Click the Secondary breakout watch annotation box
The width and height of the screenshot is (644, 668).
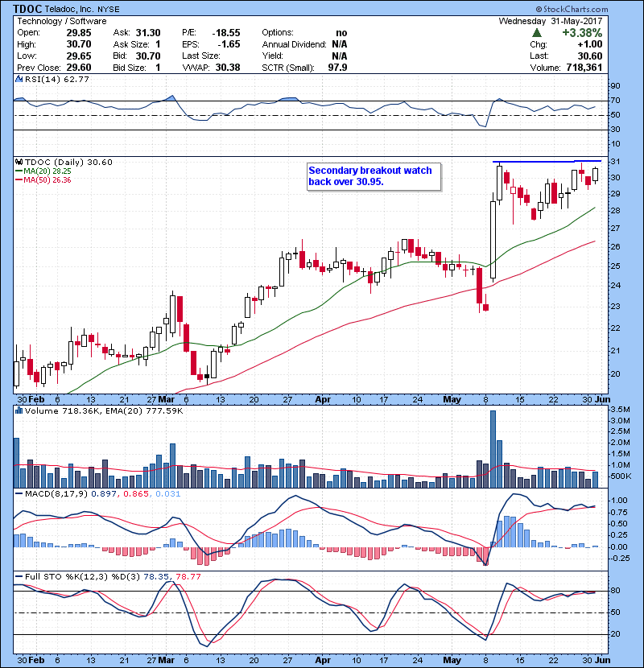click(x=374, y=176)
